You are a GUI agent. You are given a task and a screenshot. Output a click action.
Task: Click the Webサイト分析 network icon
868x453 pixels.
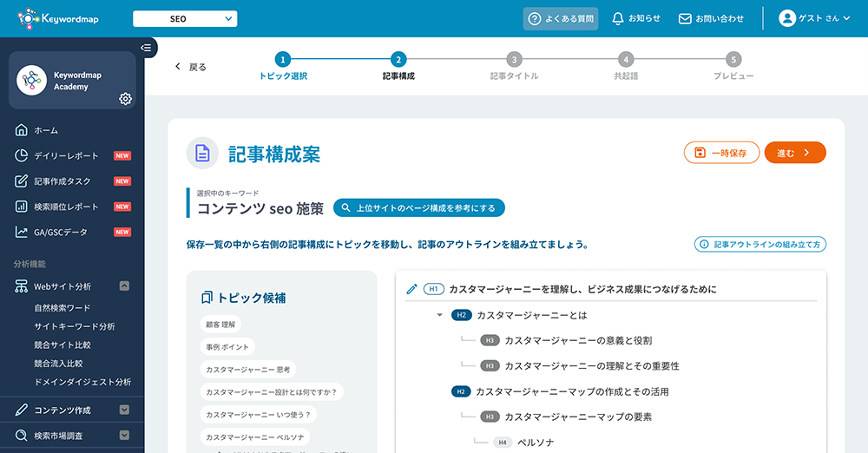[x=21, y=286]
